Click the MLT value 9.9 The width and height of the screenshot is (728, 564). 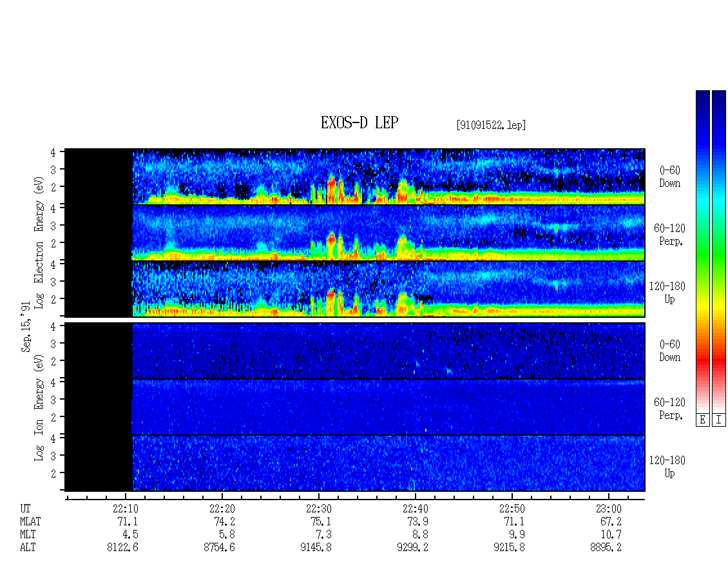coord(517,535)
